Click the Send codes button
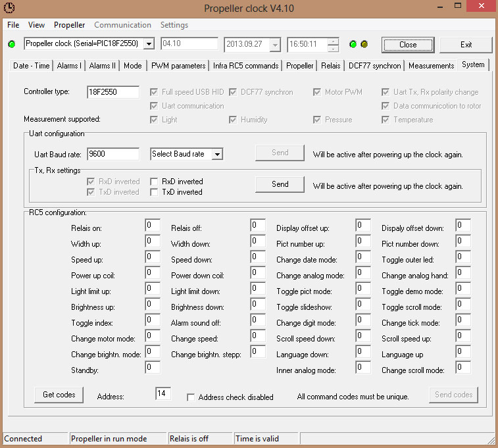Viewport: 498px width, 448px height. (x=453, y=395)
